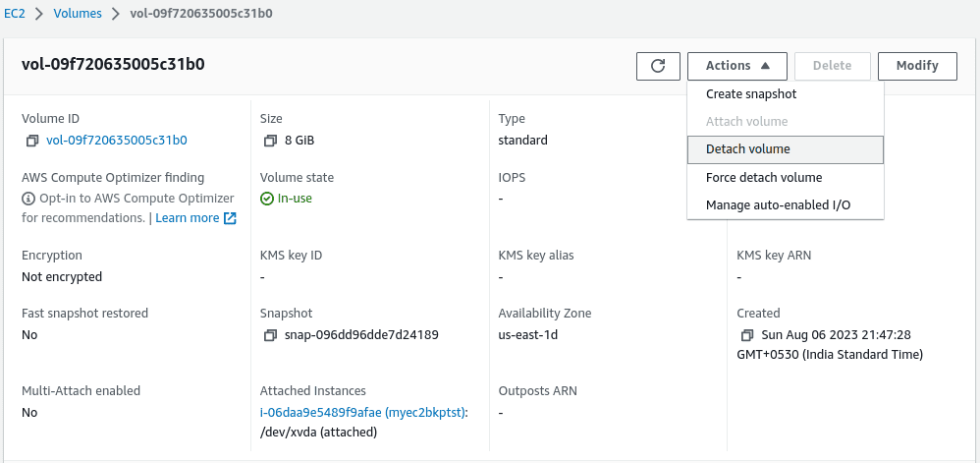The image size is (980, 463).
Task: Select Create snapshot from Actions menu
Action: (785, 94)
